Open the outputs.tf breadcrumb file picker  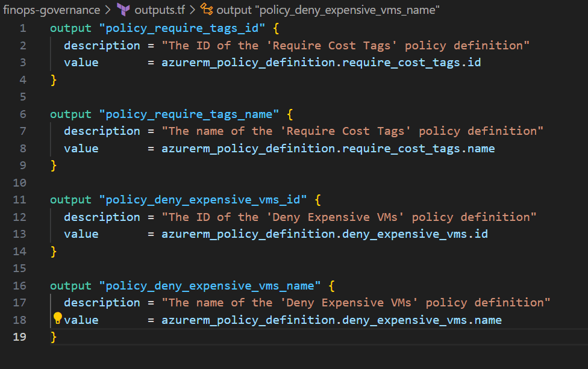pos(160,10)
